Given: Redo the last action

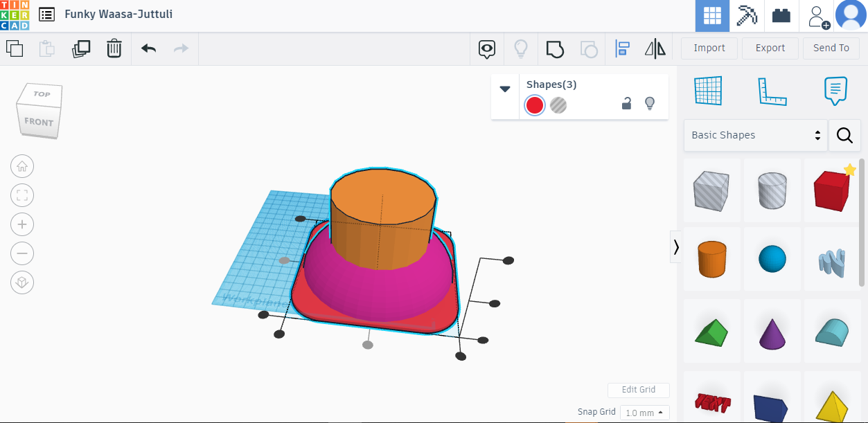Looking at the screenshot, I should click(181, 48).
